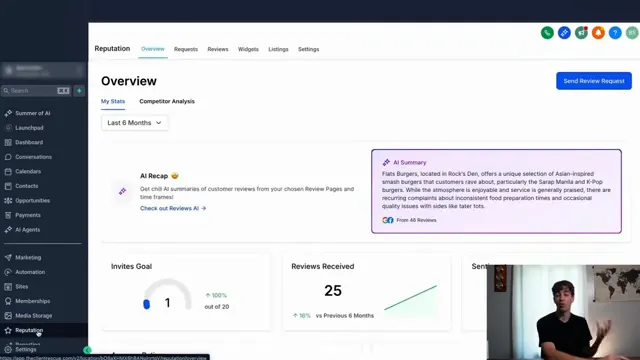This screenshot has height=360, width=640.
Task: Switch to the Widgets tab
Action: [248, 49]
